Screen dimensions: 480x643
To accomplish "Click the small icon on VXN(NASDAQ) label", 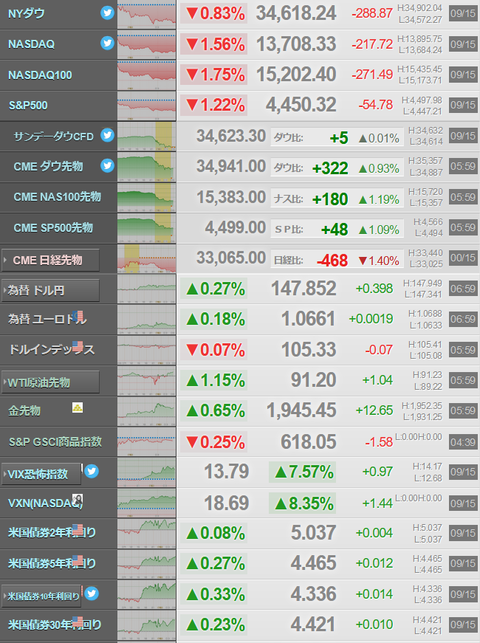I will (78, 499).
